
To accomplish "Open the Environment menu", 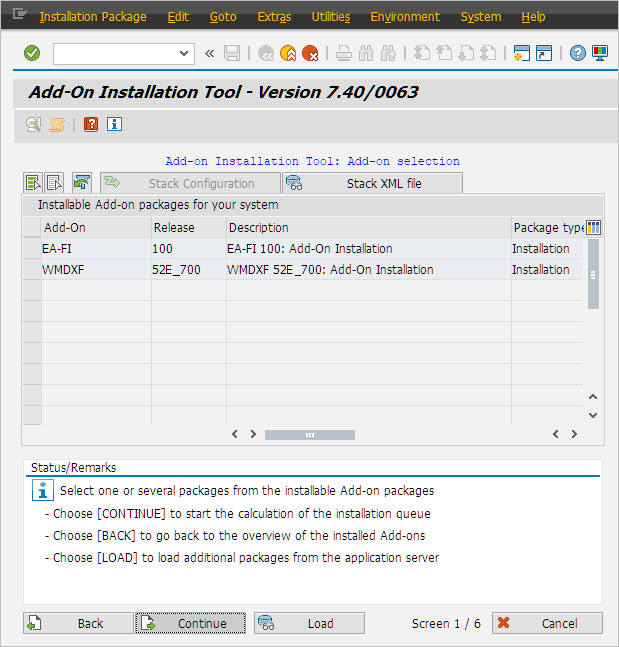I will 405,17.
